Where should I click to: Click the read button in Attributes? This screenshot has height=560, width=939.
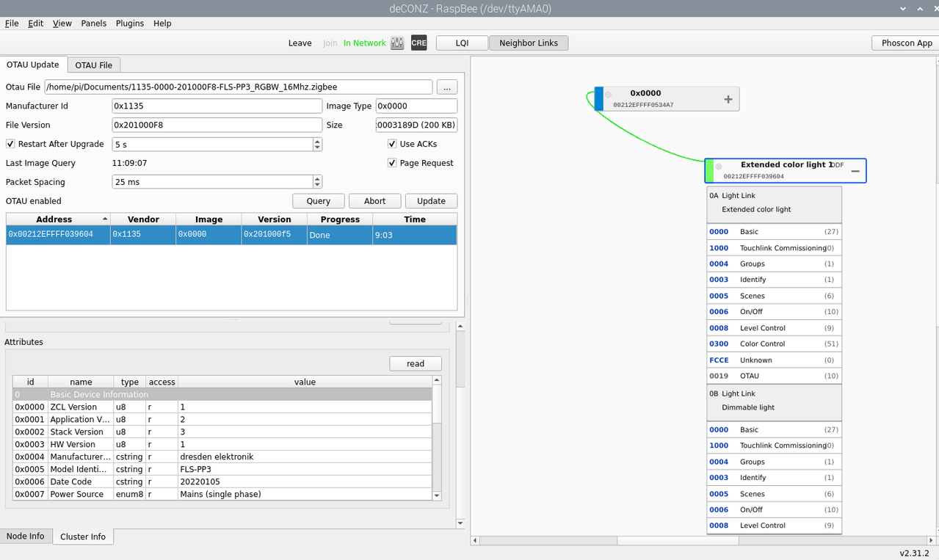(416, 363)
